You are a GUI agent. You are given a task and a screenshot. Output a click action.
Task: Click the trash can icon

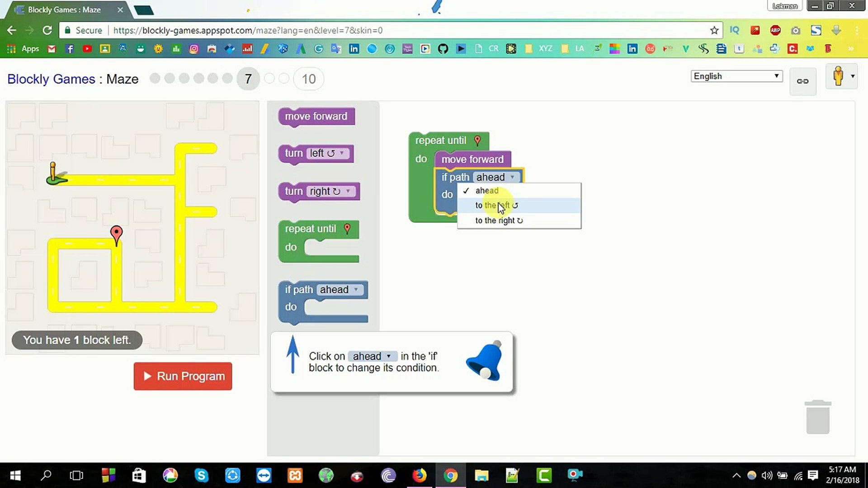(x=818, y=417)
